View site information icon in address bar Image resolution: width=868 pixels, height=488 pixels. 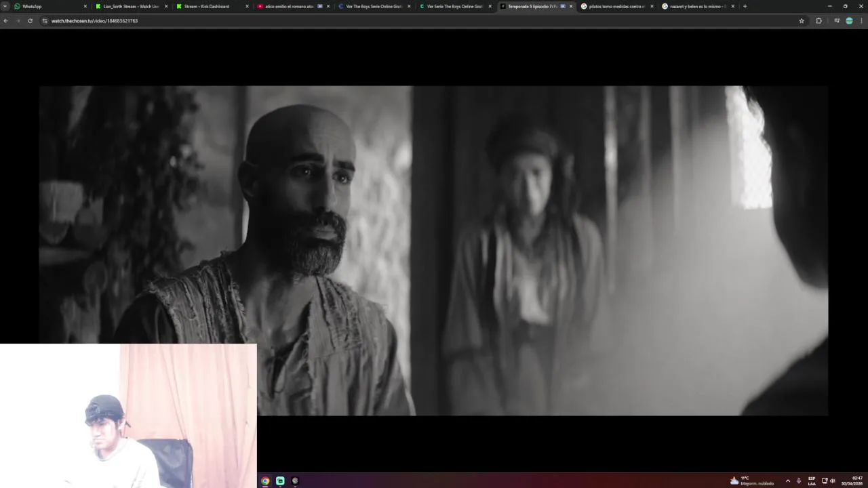point(45,21)
